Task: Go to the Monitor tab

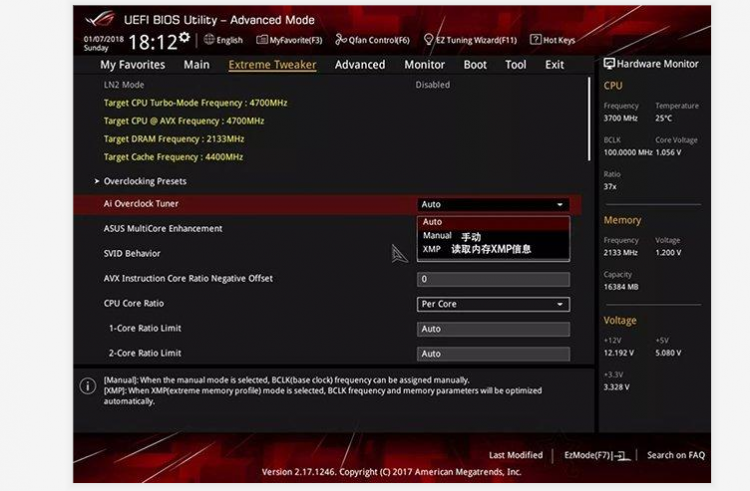Action: point(424,65)
